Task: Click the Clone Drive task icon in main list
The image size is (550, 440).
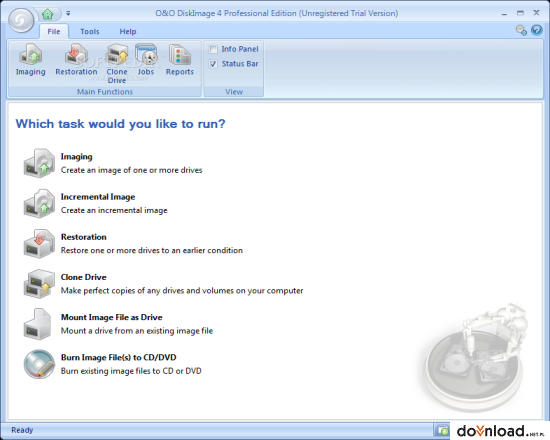Action: pyautogui.click(x=39, y=284)
